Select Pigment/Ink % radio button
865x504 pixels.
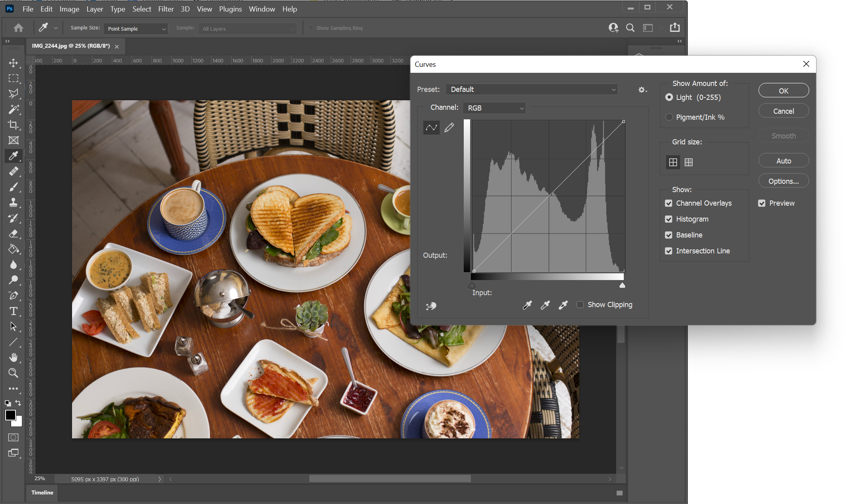click(x=669, y=117)
